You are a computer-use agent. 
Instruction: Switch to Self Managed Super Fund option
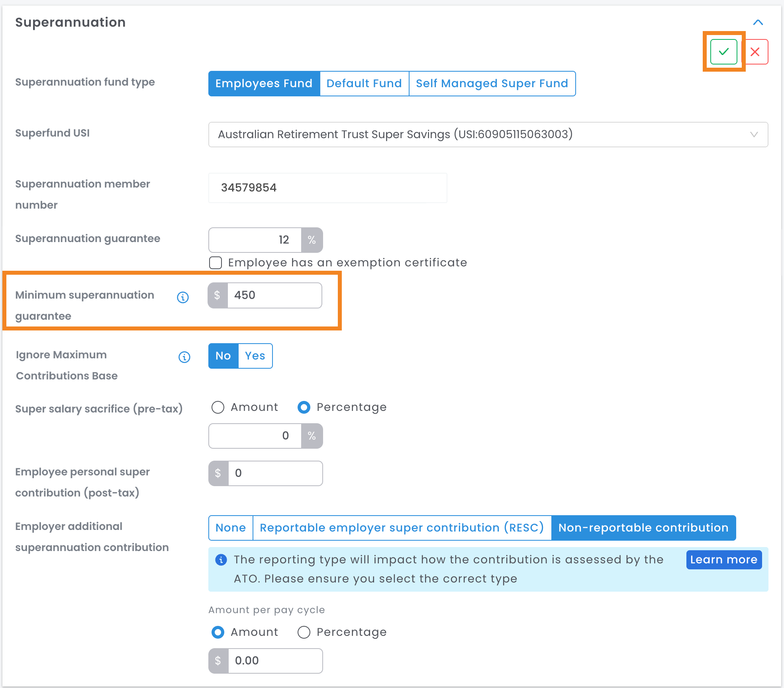point(492,84)
